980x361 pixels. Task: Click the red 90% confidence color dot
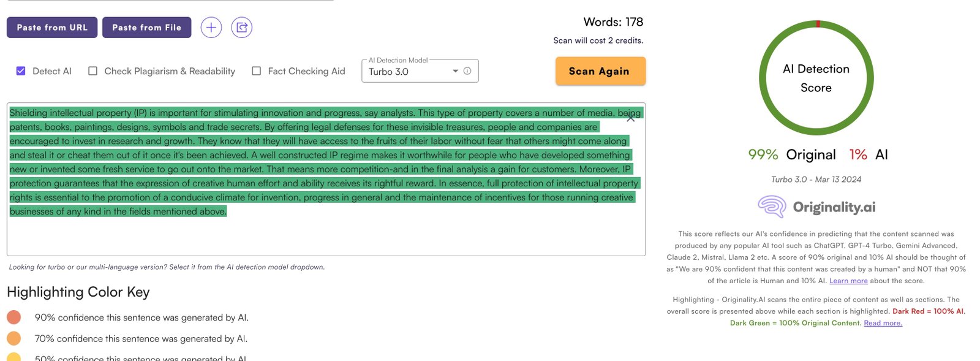click(14, 317)
